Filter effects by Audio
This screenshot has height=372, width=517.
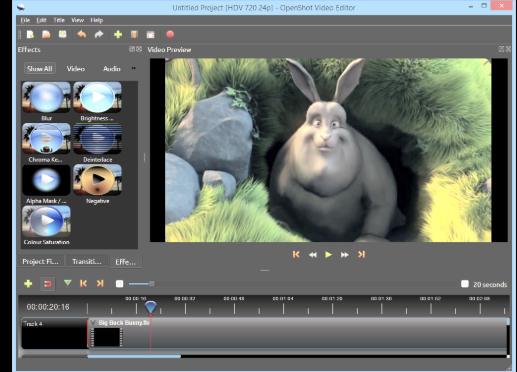tap(112, 69)
